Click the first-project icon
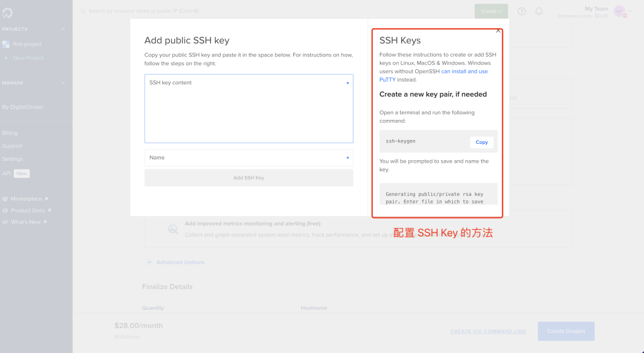The height and width of the screenshot is (353, 644). tap(6, 44)
